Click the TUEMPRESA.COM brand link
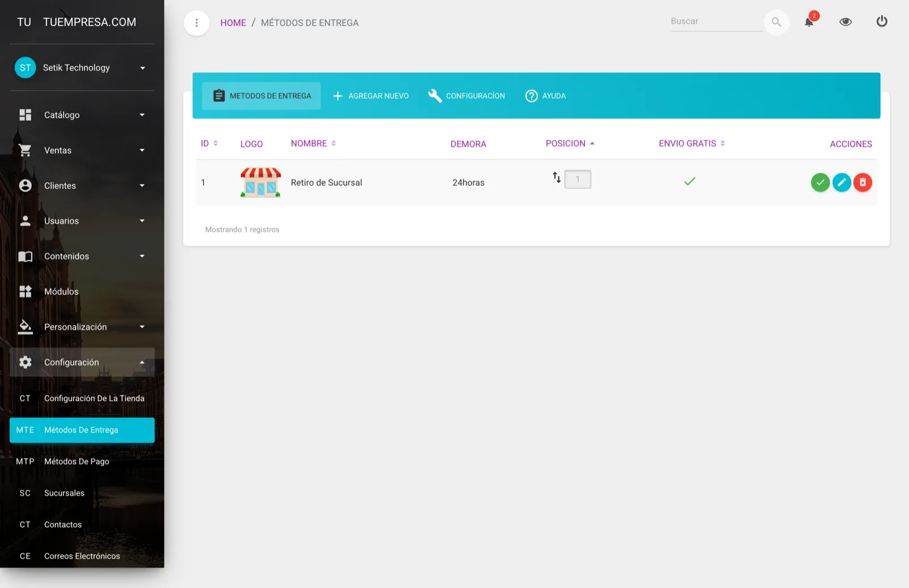This screenshot has width=909, height=588. coord(90,22)
